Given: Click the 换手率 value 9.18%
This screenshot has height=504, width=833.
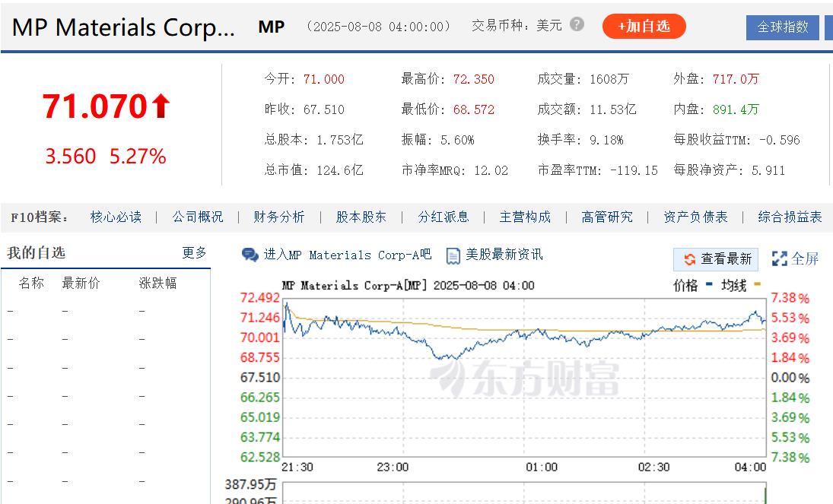Looking at the screenshot, I should pos(606,140).
